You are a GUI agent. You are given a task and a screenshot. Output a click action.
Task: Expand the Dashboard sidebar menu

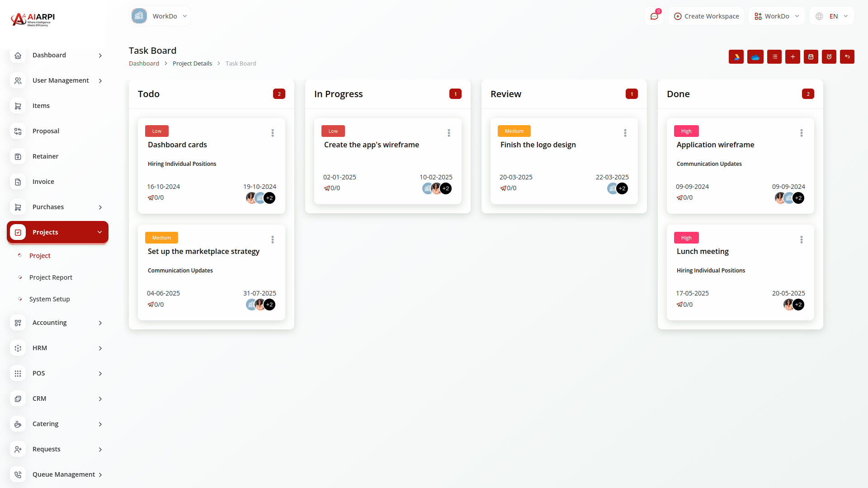(57, 55)
